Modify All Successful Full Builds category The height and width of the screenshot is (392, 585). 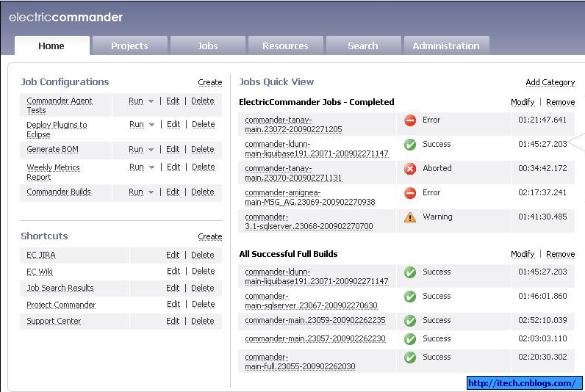coord(523,254)
